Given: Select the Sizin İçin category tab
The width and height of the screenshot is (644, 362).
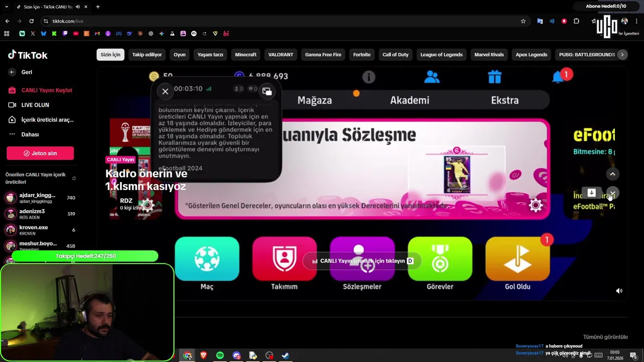Looking at the screenshot, I should click(110, 54).
